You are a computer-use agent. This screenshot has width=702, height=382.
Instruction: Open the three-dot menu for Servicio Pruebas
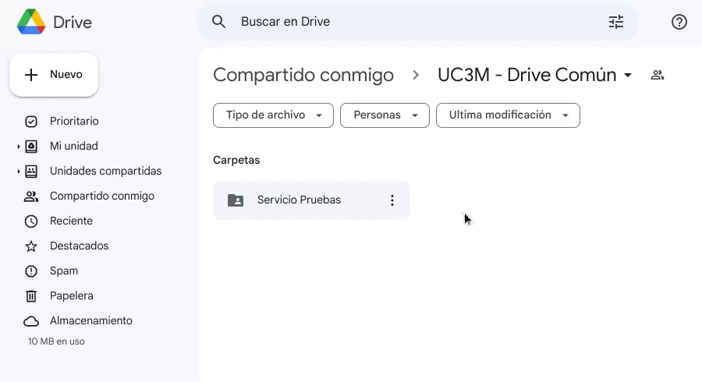click(392, 200)
